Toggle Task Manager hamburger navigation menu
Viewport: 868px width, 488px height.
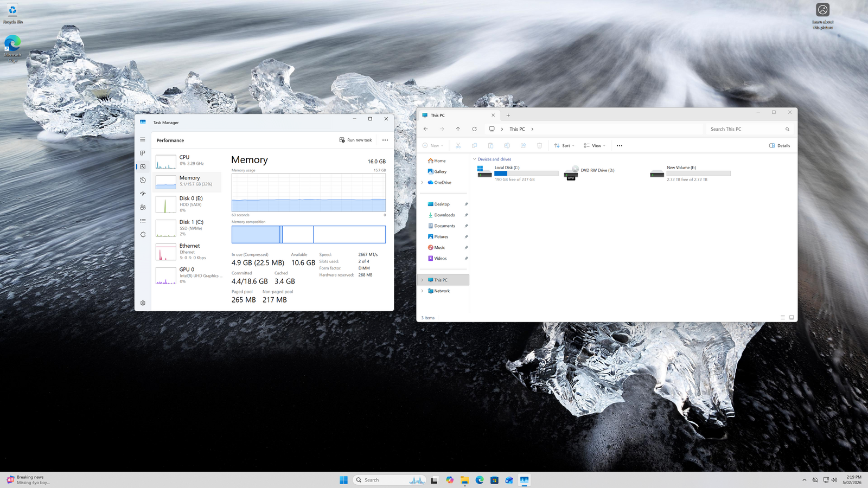(143, 139)
